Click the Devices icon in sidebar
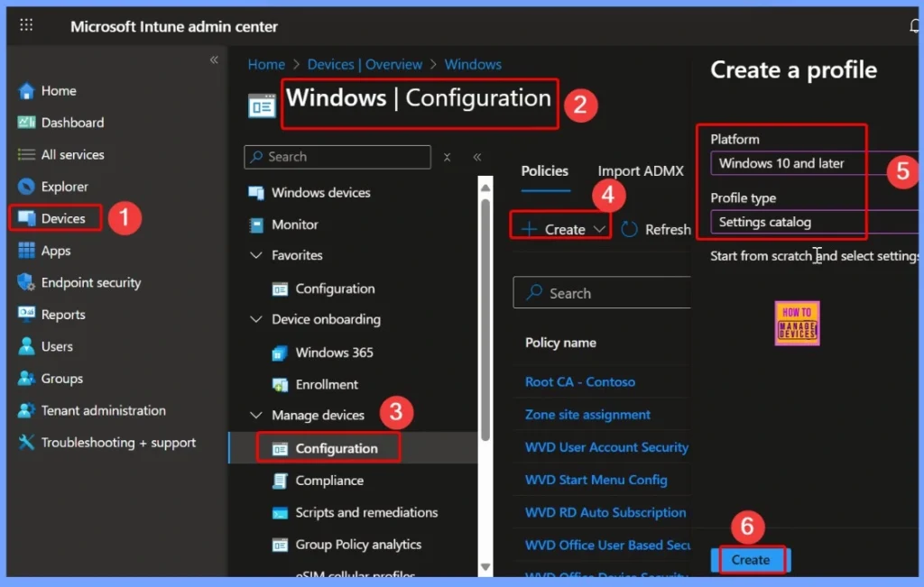The width and height of the screenshot is (924, 587). pyautogui.click(x=26, y=218)
